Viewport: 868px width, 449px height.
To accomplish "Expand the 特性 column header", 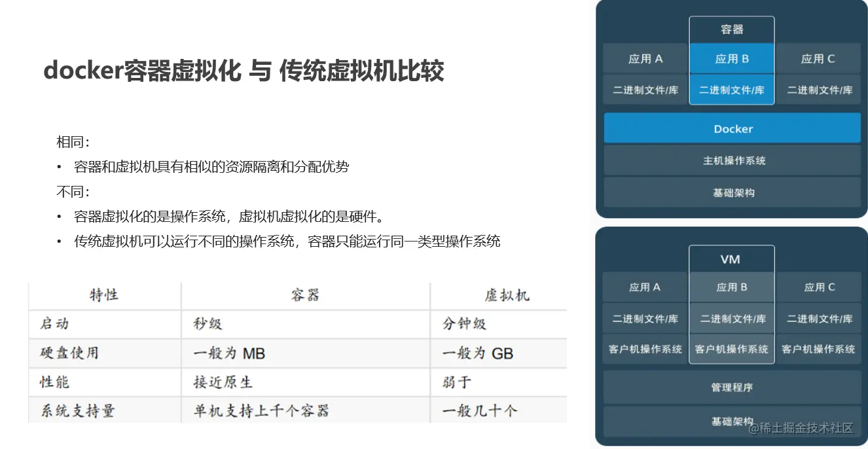I will pos(105,295).
